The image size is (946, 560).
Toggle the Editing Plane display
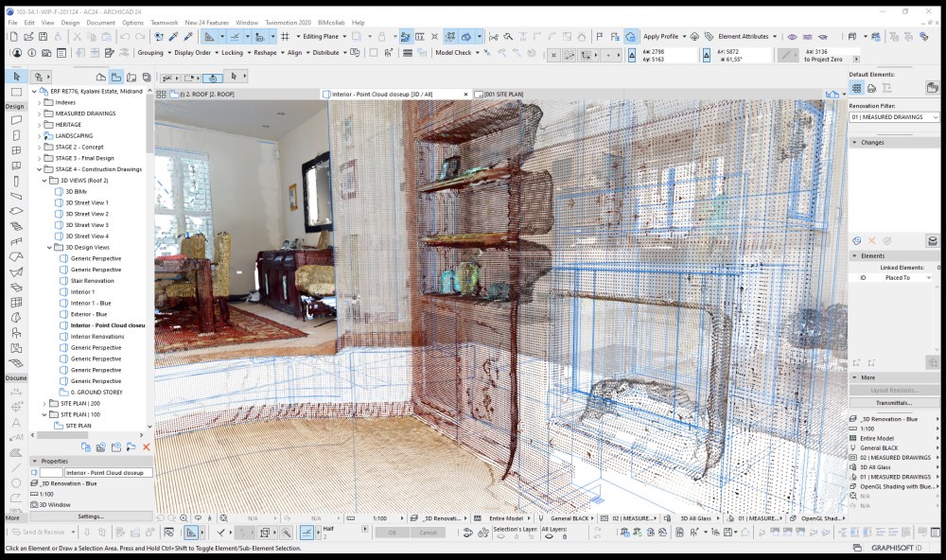pos(323,36)
